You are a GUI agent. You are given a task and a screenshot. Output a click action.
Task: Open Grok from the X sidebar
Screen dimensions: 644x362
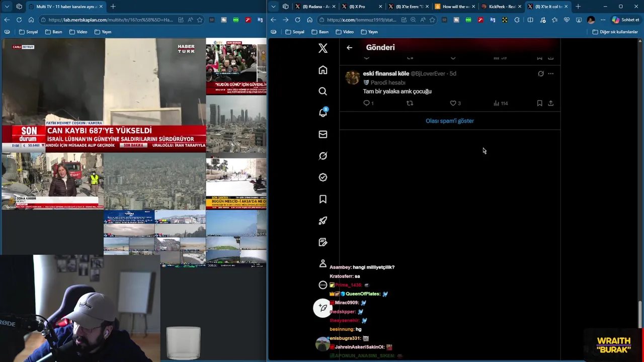323,156
